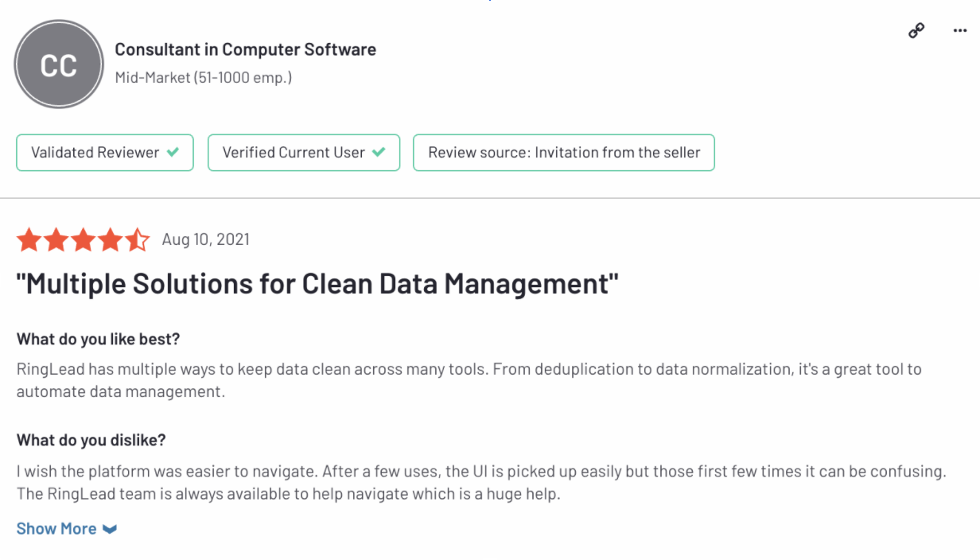The height and width of the screenshot is (560, 980).
Task: Expand the review with Show More
Action: [56, 529]
